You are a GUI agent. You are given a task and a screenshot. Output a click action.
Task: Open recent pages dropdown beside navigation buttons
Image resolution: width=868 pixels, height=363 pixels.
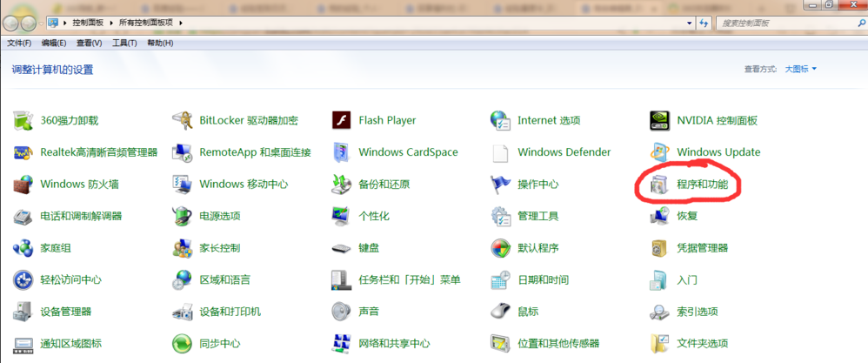tap(41, 24)
